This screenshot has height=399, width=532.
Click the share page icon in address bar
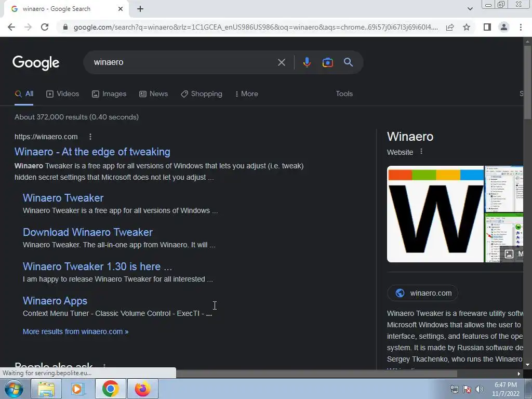click(x=450, y=27)
